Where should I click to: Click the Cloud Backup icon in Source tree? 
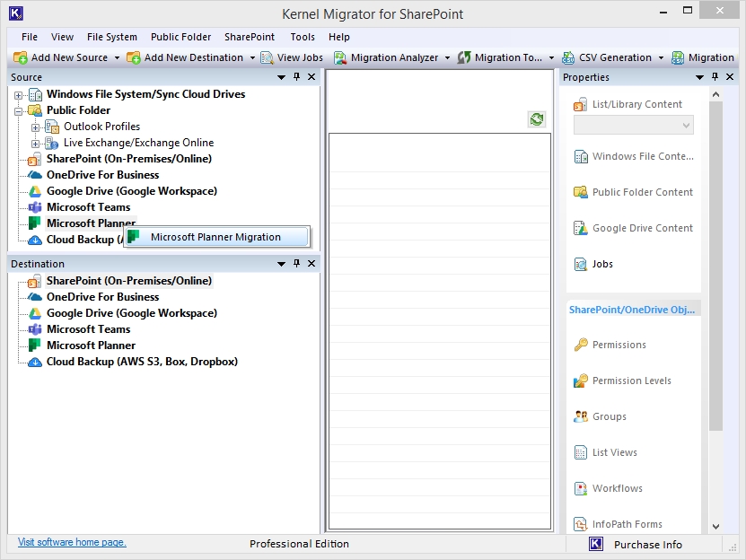(x=35, y=240)
